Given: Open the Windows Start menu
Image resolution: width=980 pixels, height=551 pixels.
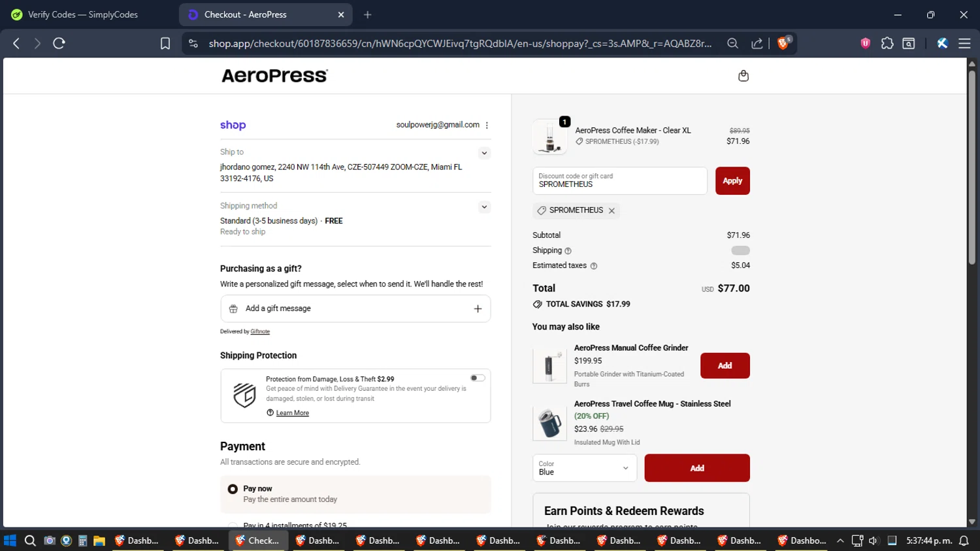Looking at the screenshot, I should [x=10, y=541].
